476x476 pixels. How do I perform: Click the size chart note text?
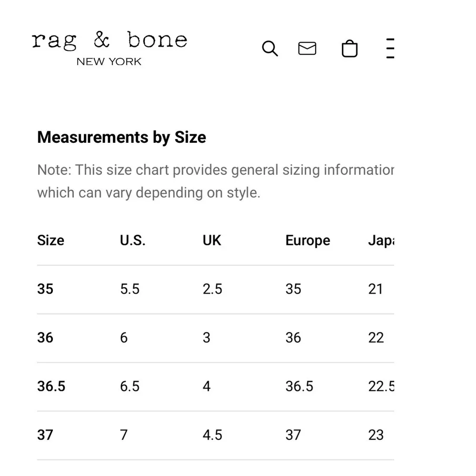click(x=216, y=181)
